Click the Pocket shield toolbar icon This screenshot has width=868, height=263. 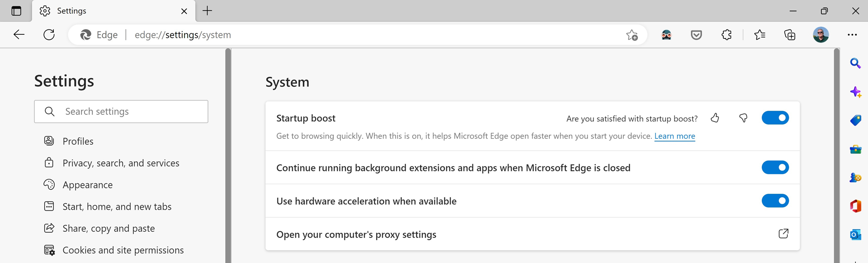696,35
